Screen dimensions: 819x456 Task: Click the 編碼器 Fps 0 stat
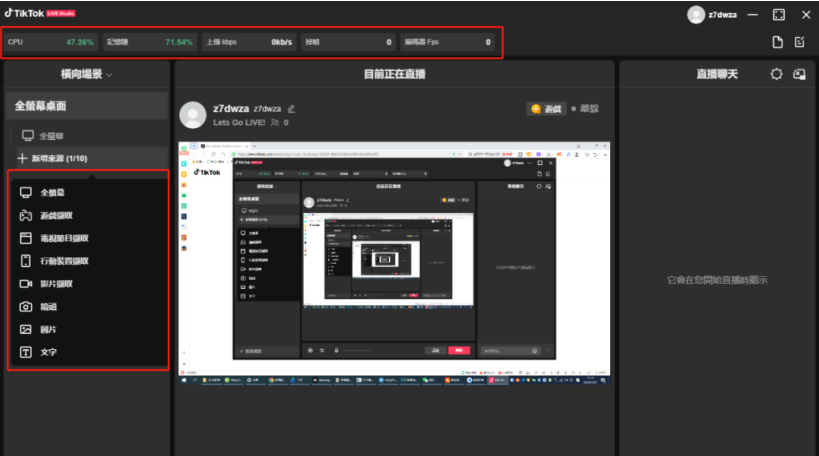click(448, 42)
